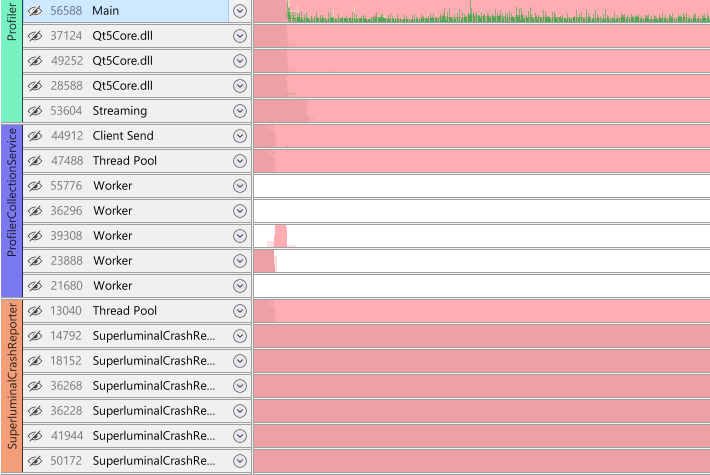This screenshot has height=475, width=710.
Task: Select the SuperluminalCrashReporter process group
Action: coord(11,386)
